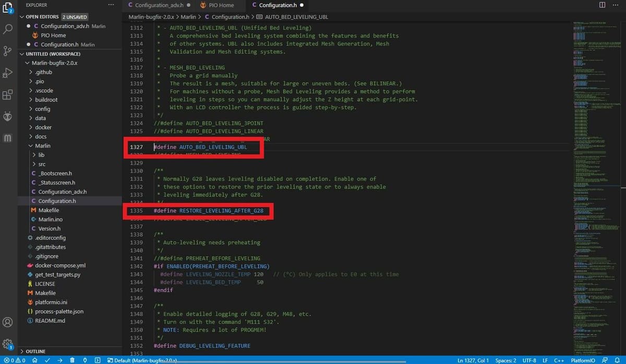Expand the .github folder
This screenshot has width=626, height=364.
[43, 72]
